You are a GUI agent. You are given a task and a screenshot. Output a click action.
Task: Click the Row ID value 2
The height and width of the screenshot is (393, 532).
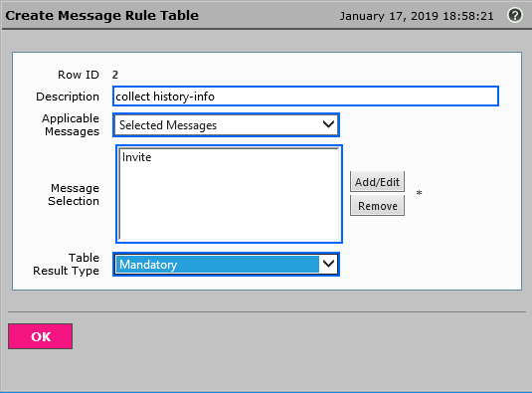(115, 75)
